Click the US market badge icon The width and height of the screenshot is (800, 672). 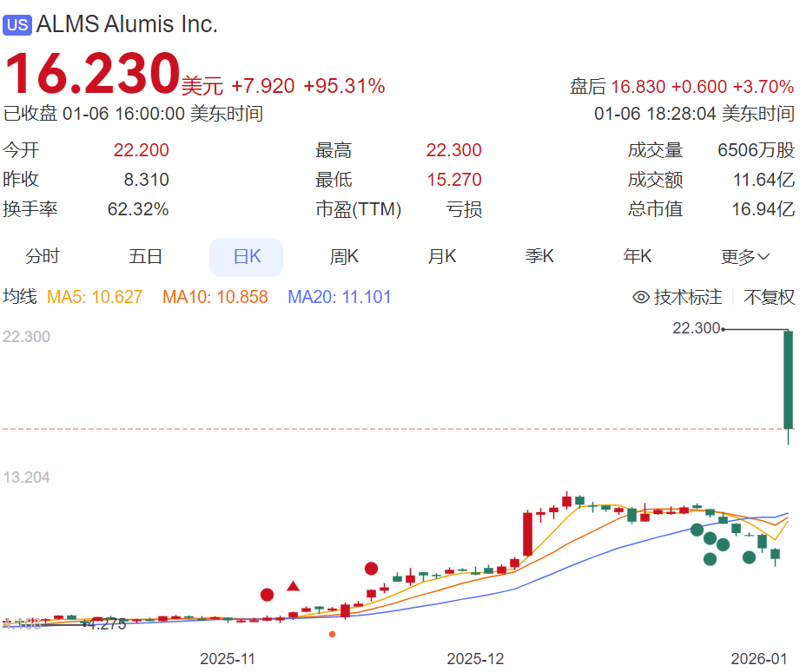[17, 25]
